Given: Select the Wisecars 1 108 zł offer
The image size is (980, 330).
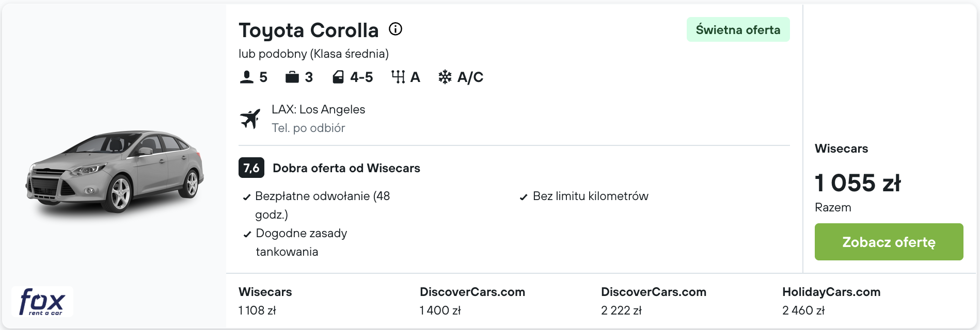Looking at the screenshot, I should [x=265, y=301].
